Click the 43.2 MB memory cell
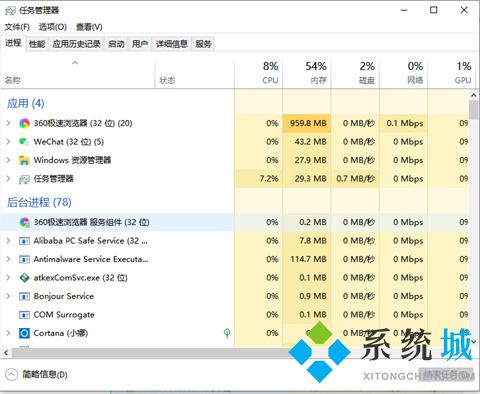480x394 pixels. [307, 142]
